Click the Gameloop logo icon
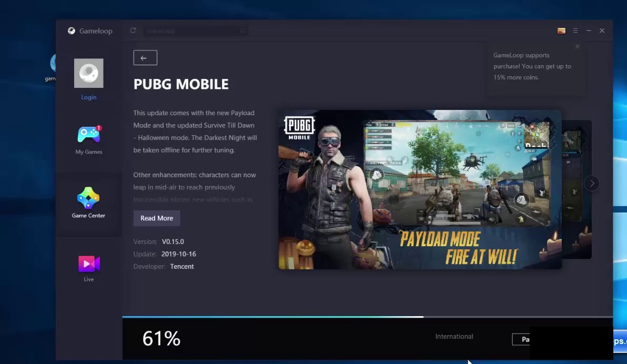This screenshot has width=627, height=364. [x=71, y=31]
